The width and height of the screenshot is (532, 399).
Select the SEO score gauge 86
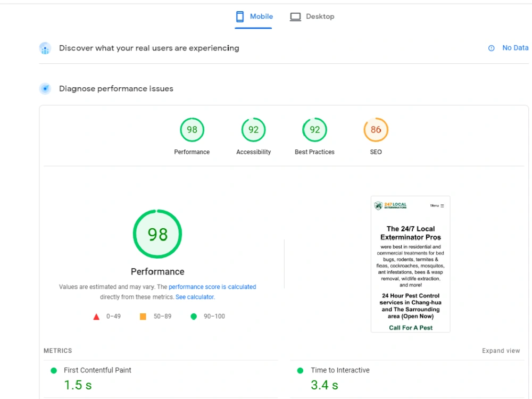click(x=376, y=130)
